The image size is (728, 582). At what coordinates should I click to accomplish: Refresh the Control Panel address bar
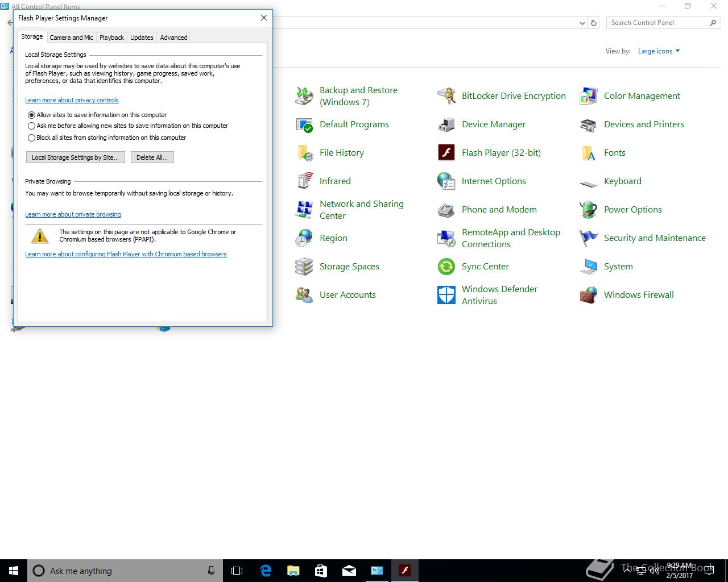point(594,23)
